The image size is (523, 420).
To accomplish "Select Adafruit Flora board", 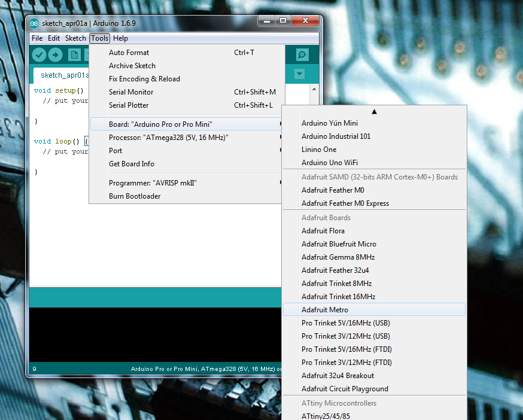I will coord(374,231).
